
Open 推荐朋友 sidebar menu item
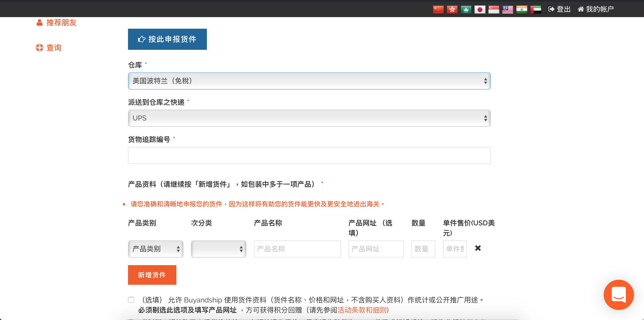[61, 23]
